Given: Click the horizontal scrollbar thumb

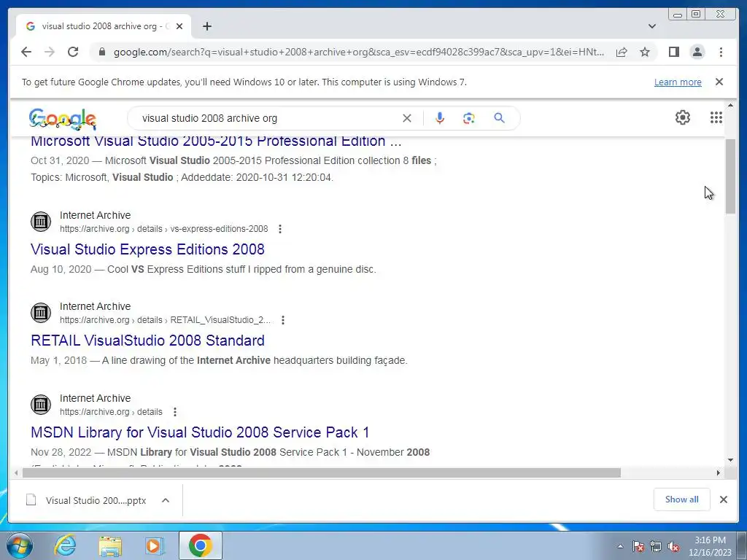Looking at the screenshot, I should pos(322,472).
